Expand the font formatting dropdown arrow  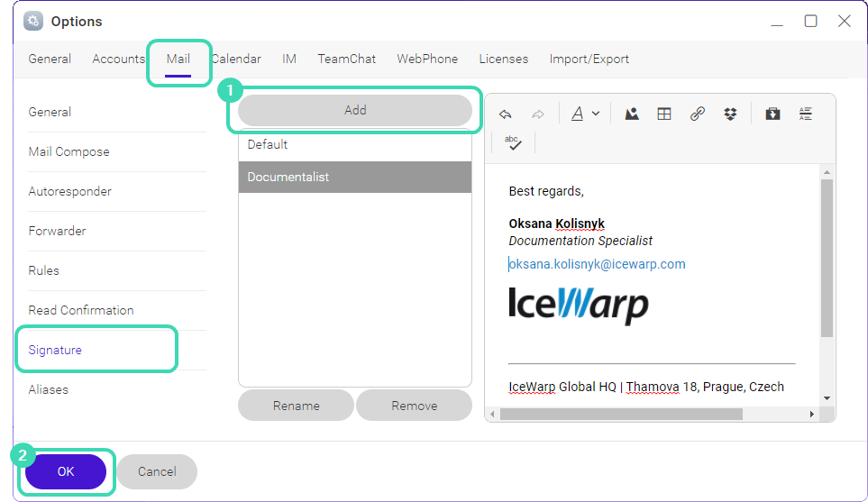pyautogui.click(x=596, y=114)
